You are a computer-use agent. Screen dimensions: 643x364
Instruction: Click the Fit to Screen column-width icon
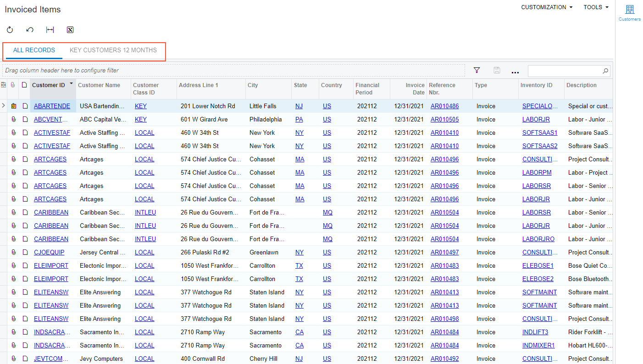point(50,30)
